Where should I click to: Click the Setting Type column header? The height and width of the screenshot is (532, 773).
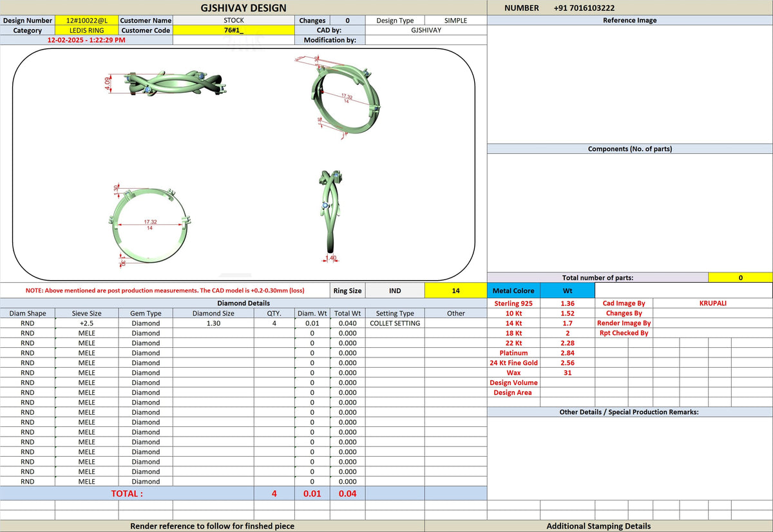coord(395,313)
